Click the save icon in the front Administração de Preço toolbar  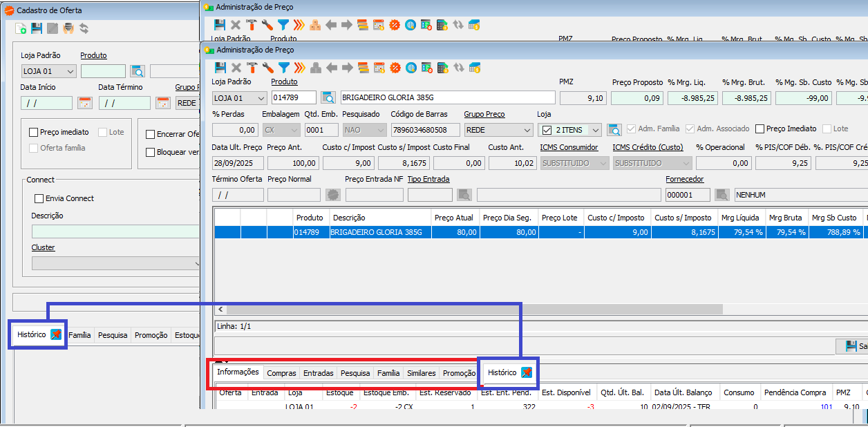220,68
